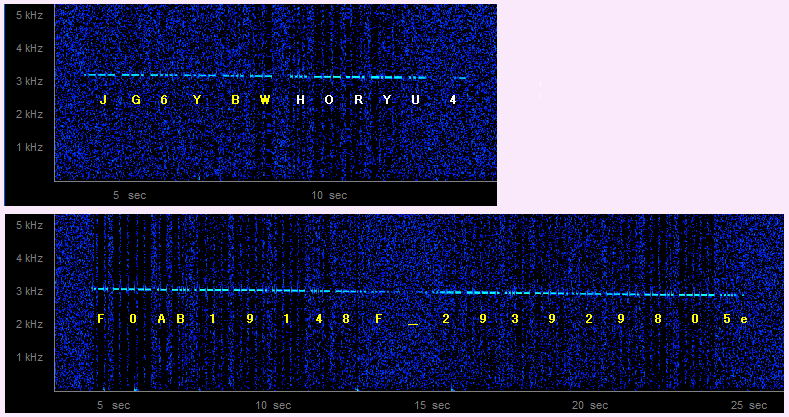Click the letter B in the upper spectrogram
The height and width of the screenshot is (417, 789).
pyautogui.click(x=235, y=100)
